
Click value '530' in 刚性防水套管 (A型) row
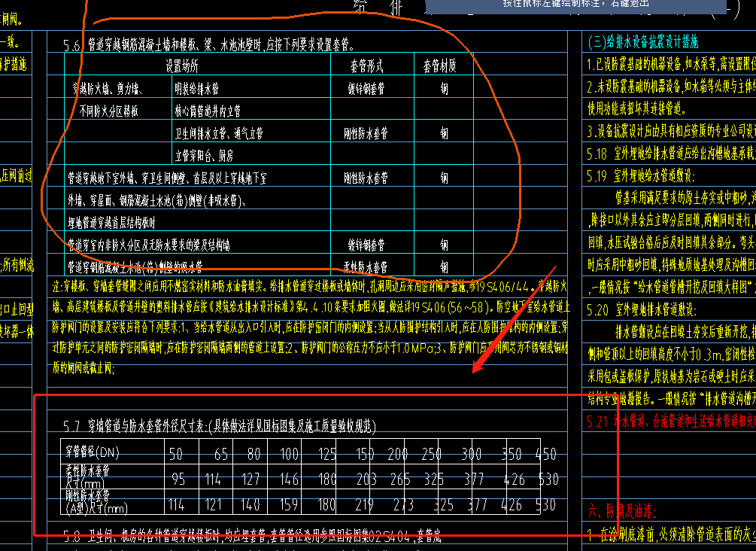click(x=546, y=505)
